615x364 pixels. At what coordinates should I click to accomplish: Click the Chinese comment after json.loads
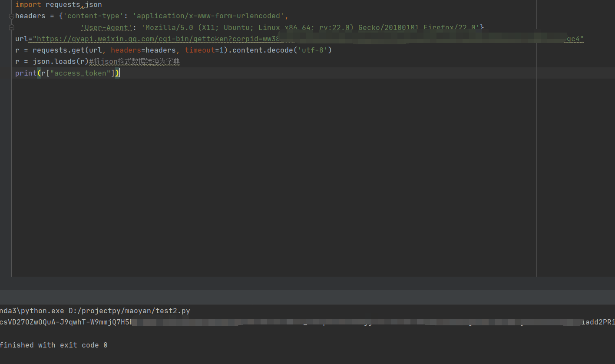[x=135, y=61]
